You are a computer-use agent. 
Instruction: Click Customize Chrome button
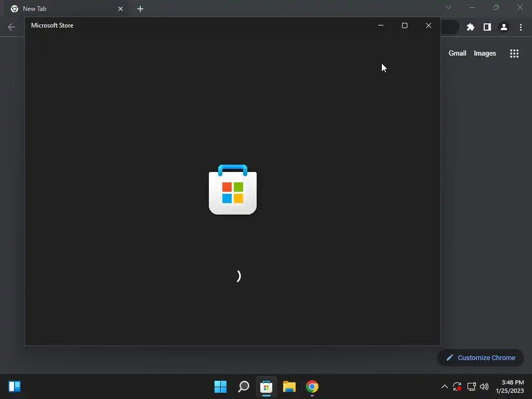point(481,357)
